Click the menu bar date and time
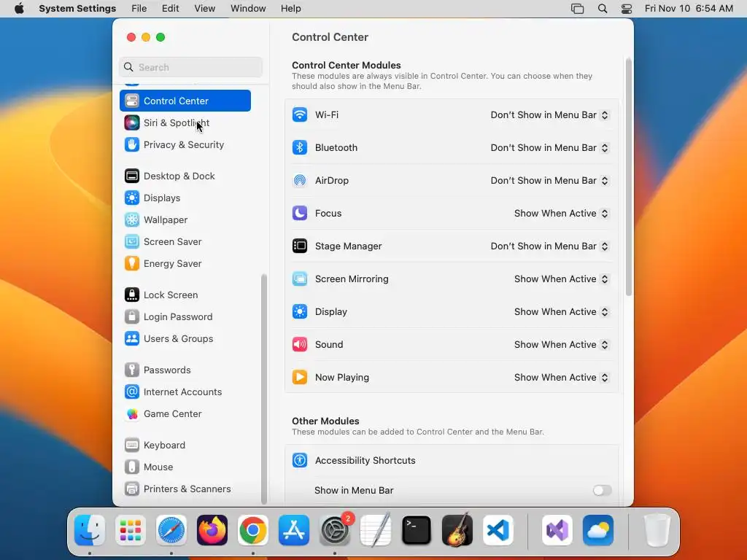This screenshot has height=560, width=747. [689, 9]
